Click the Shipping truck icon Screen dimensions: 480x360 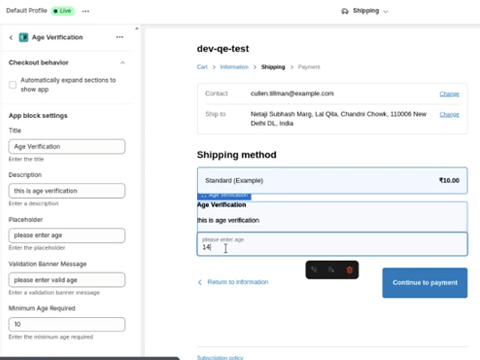345,11
